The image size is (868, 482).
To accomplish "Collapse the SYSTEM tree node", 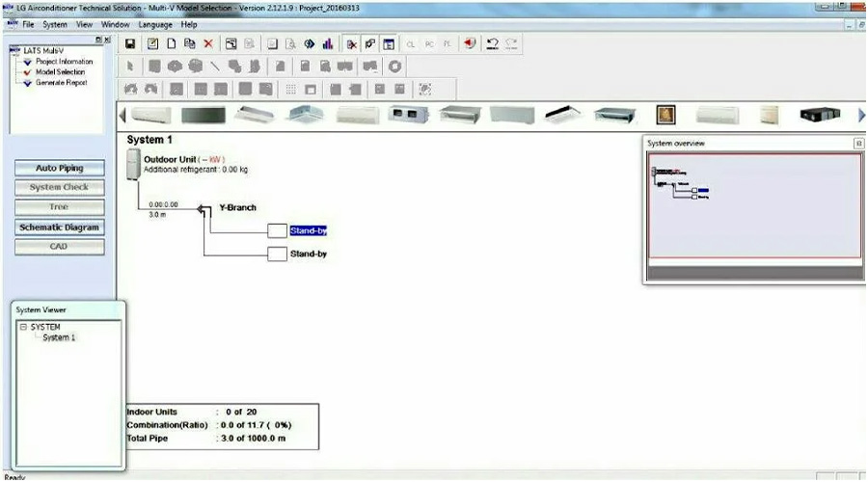I will [x=24, y=327].
